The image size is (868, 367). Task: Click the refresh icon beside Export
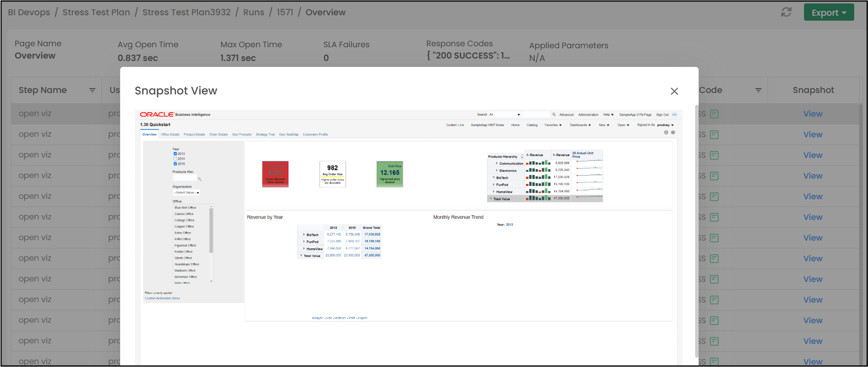click(x=786, y=12)
